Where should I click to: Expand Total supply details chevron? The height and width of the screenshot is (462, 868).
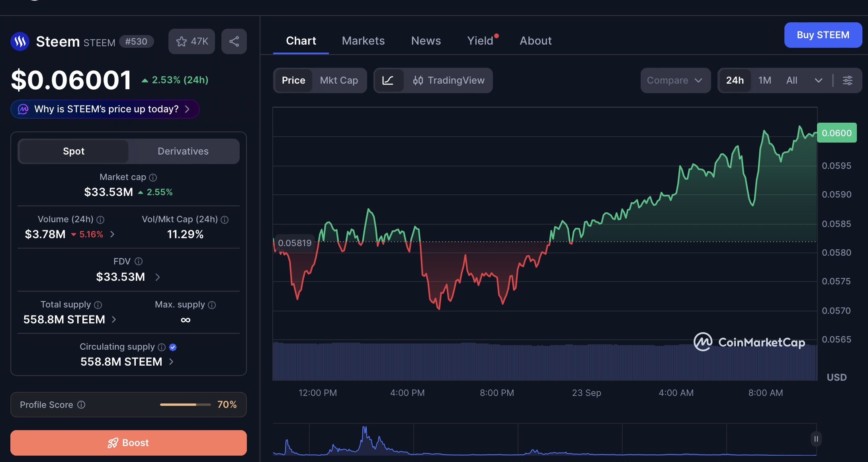(x=114, y=319)
